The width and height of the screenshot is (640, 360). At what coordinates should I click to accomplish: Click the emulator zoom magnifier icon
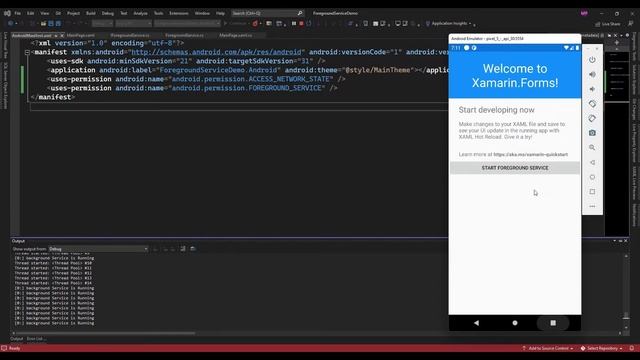click(592, 147)
